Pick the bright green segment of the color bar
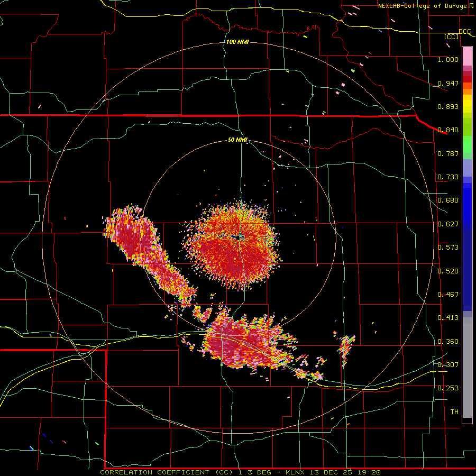The width and height of the screenshot is (476, 476). pyautogui.click(x=467, y=144)
